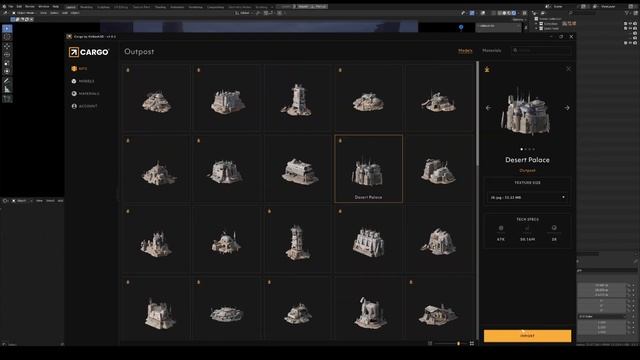Toggle proportional editing in viewport header

(280, 13)
